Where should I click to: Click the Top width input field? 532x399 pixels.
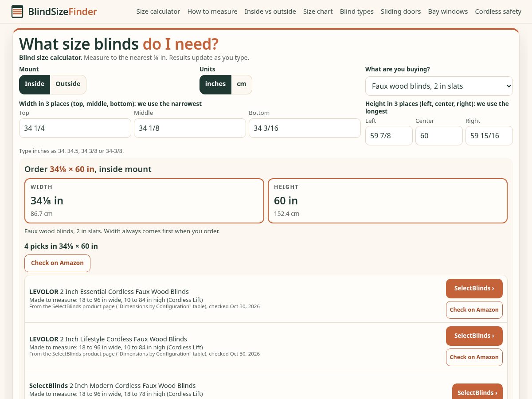click(75, 128)
